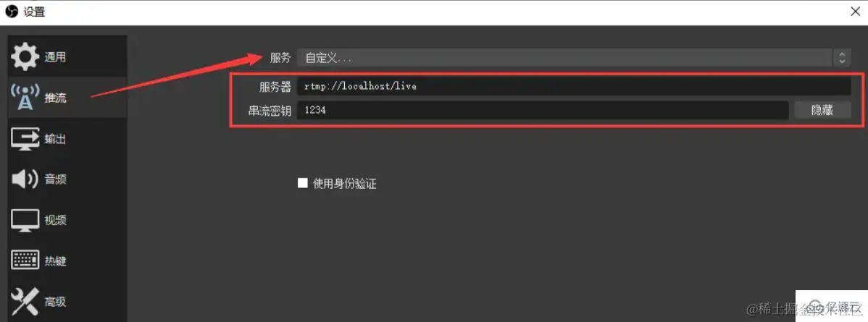Viewport: 868px width, 322px height.
Task: Switch to the 音频 tab text label
Action: click(x=55, y=179)
